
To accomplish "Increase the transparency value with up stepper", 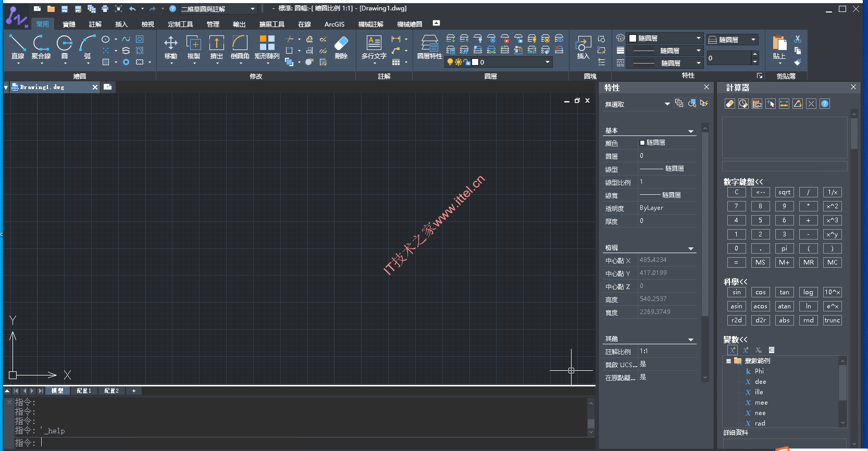I will [x=755, y=54].
